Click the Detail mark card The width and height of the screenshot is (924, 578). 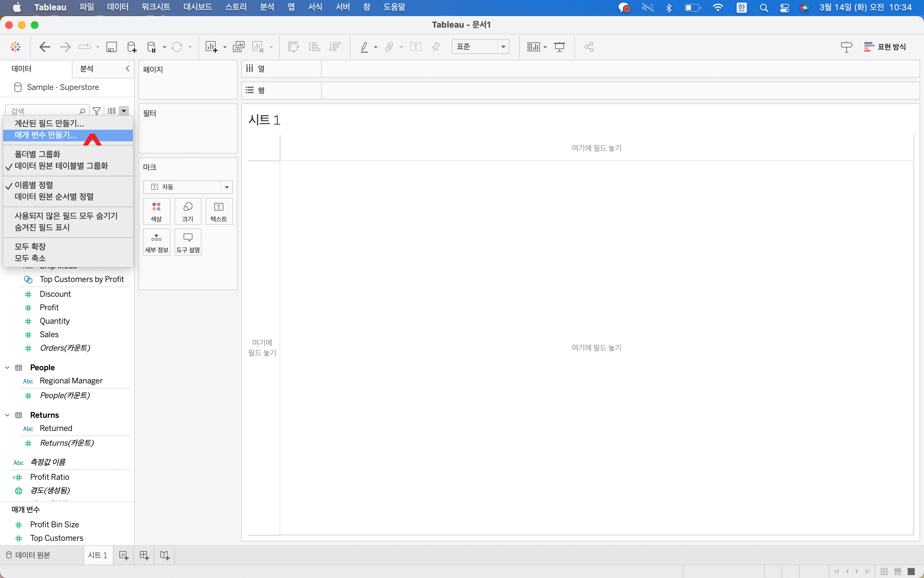click(x=156, y=242)
